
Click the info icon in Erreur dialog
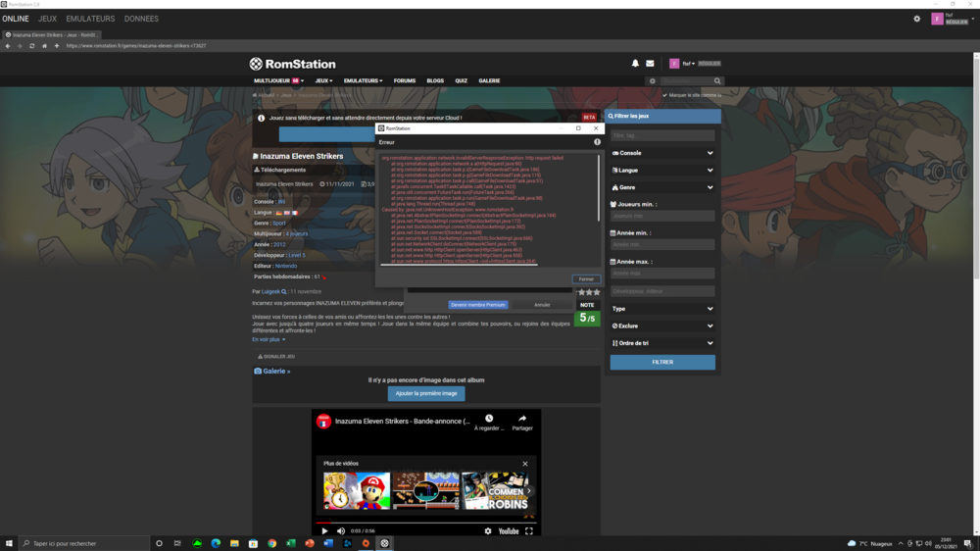click(x=597, y=142)
